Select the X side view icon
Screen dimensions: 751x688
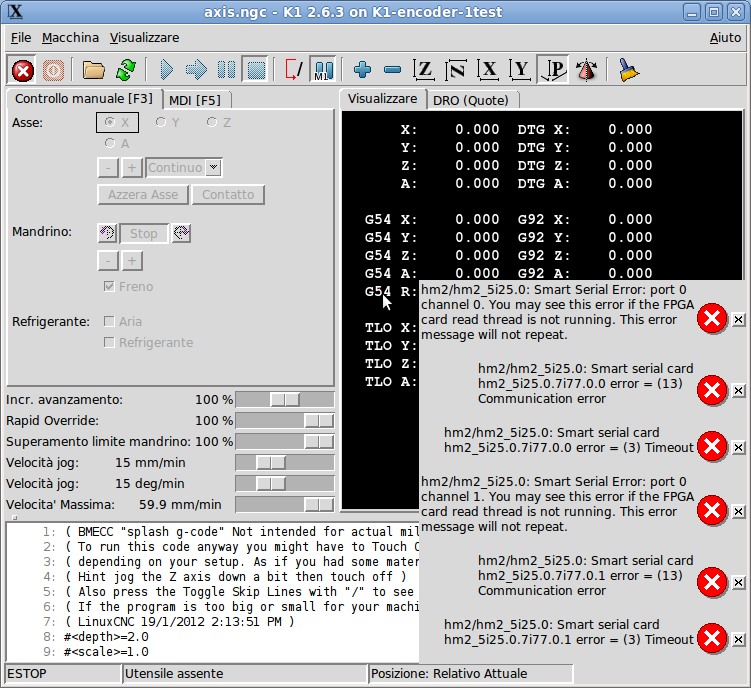[x=488, y=70]
